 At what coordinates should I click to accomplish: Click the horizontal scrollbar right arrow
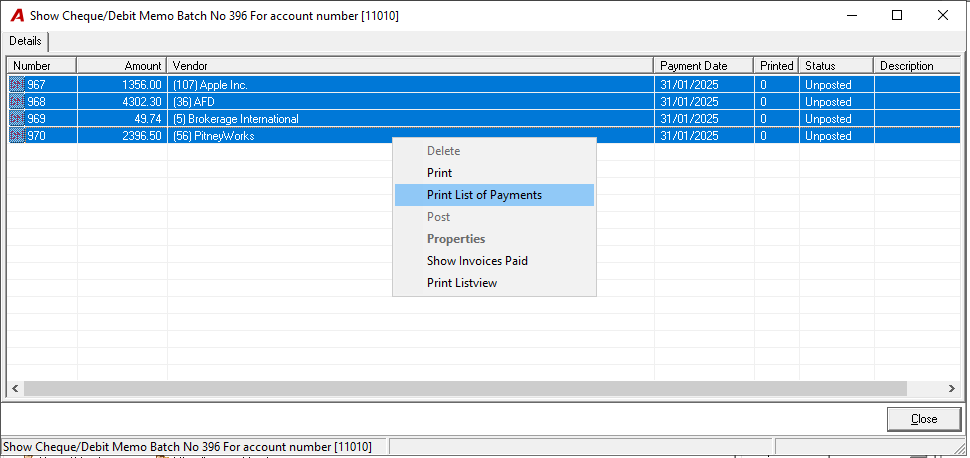coord(951,389)
